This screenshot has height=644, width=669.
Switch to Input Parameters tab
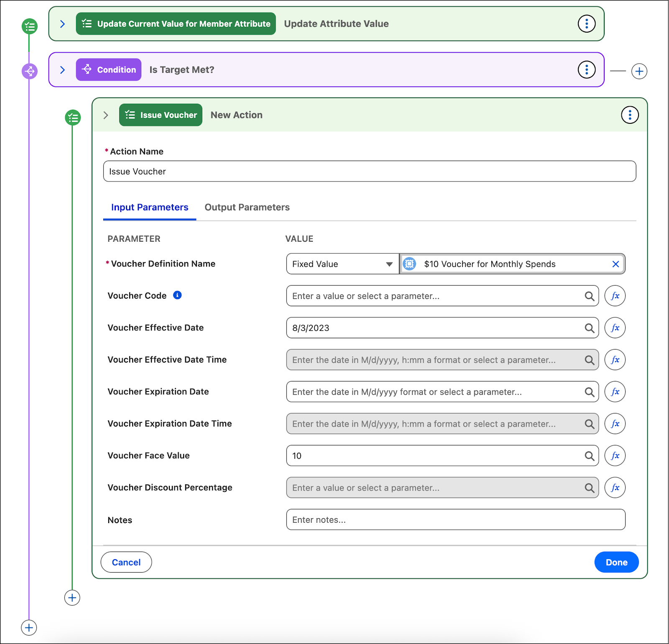(150, 207)
